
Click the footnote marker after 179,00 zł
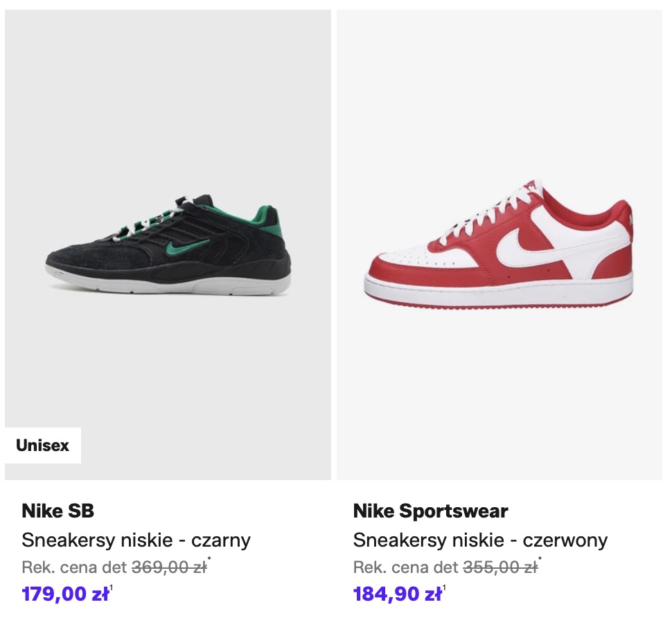click(x=112, y=588)
